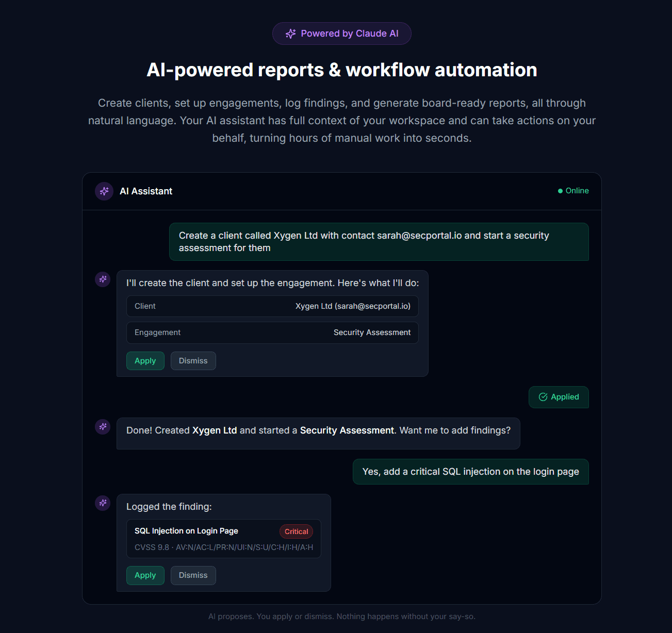Viewport: 672px width, 633px height.
Task: Open the Powered by Claude AI badge
Action: click(x=341, y=34)
